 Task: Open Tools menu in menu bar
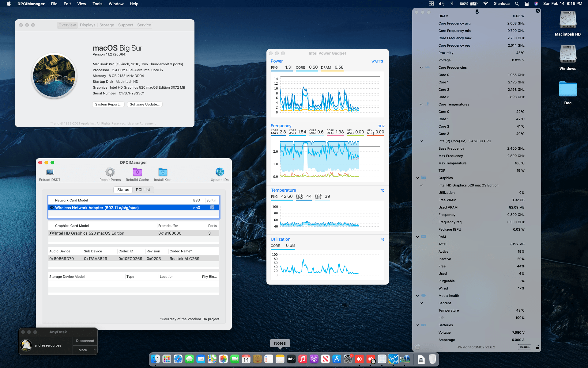(97, 4)
